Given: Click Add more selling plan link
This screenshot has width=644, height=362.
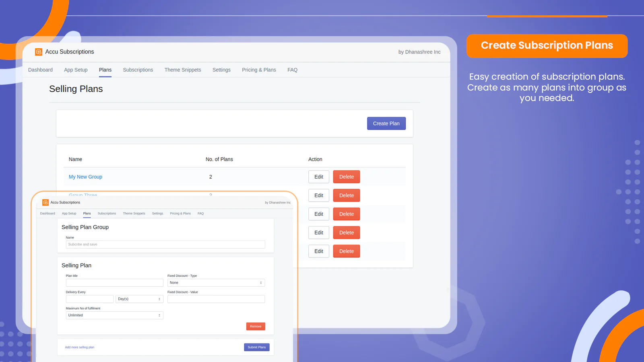Looking at the screenshot, I should tap(80, 347).
